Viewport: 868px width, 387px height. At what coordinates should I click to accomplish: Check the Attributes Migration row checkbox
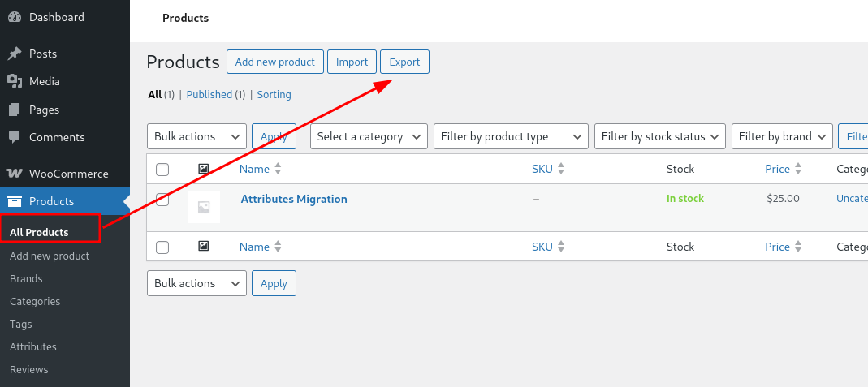pos(162,200)
